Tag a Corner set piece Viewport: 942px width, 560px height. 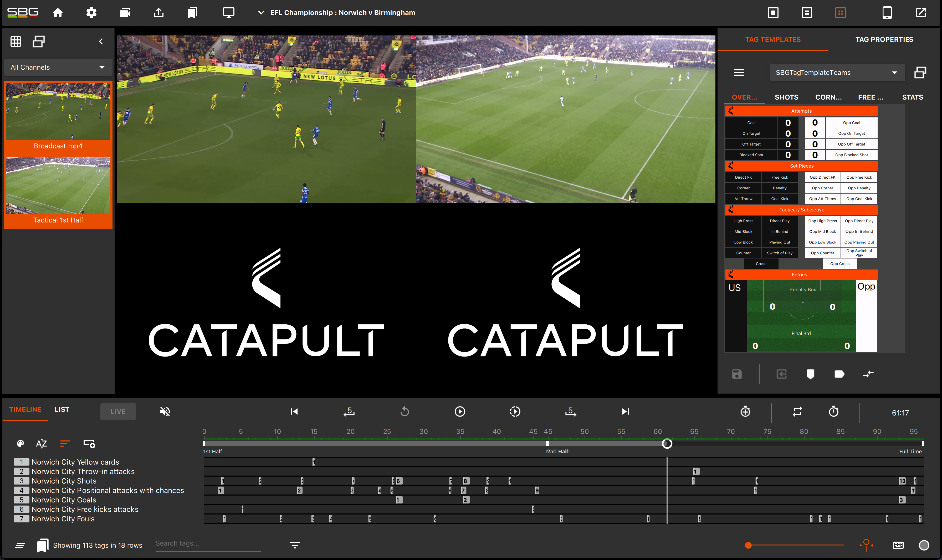tap(743, 188)
